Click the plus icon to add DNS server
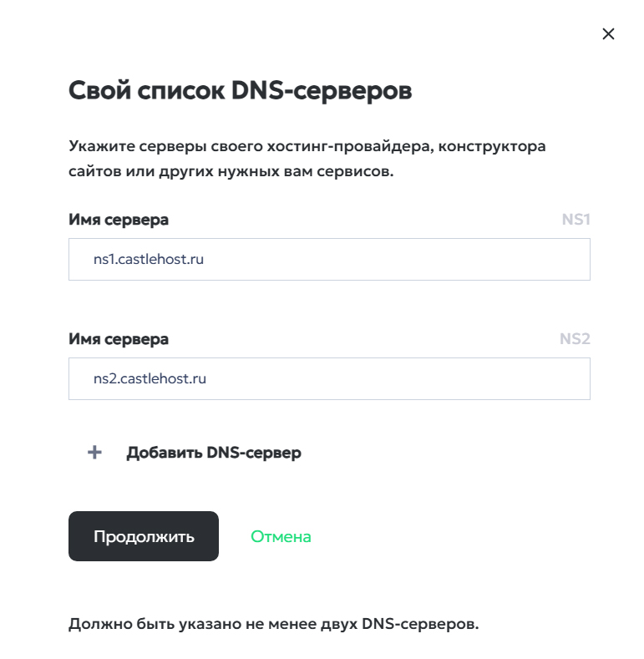This screenshot has height=659, width=644. click(95, 453)
